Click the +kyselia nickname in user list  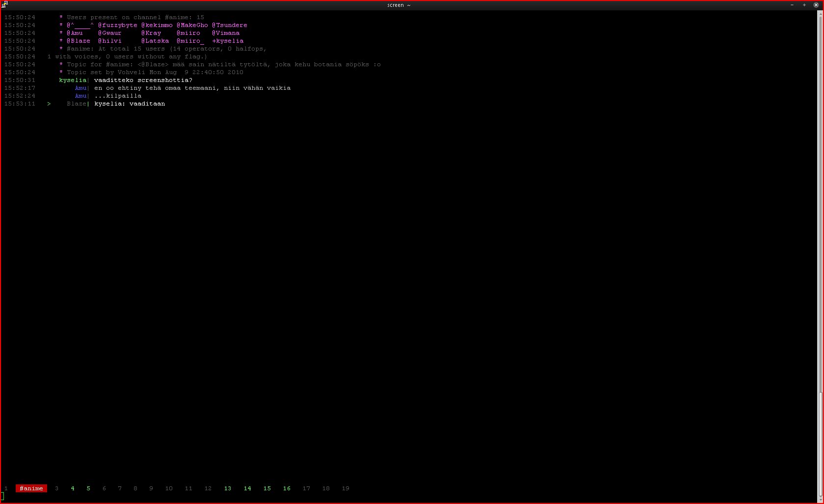click(228, 41)
